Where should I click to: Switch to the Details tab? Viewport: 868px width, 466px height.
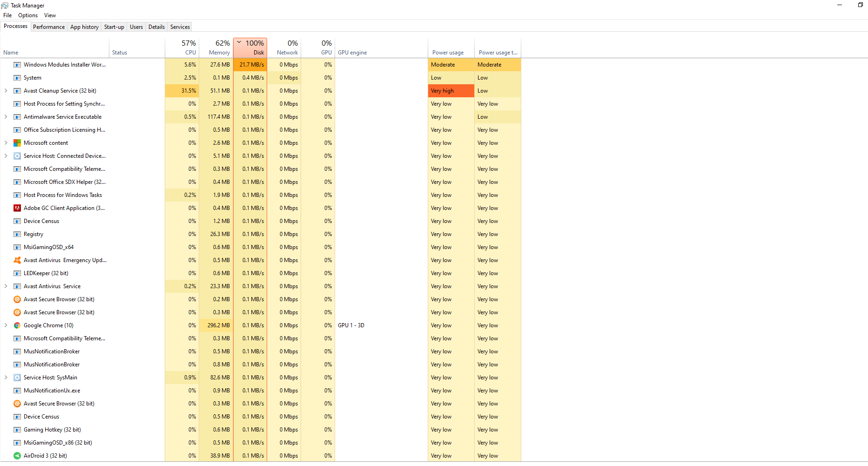pos(156,27)
